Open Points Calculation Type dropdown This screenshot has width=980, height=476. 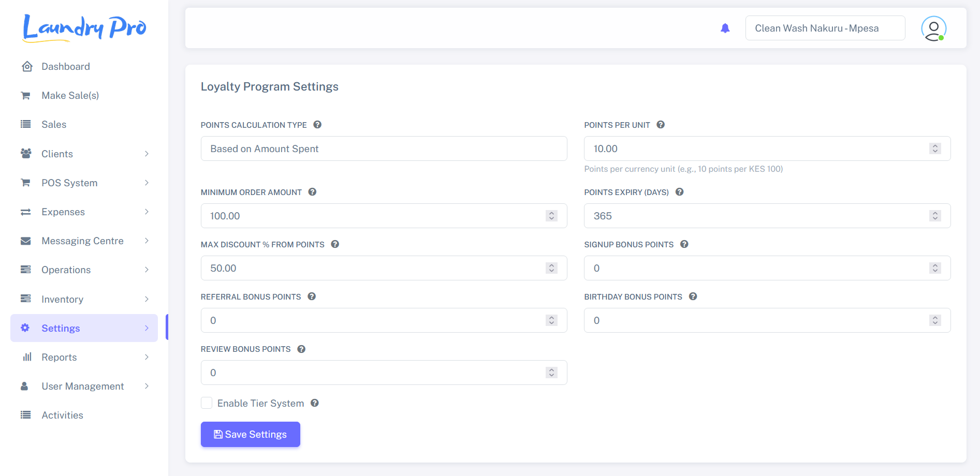click(384, 148)
